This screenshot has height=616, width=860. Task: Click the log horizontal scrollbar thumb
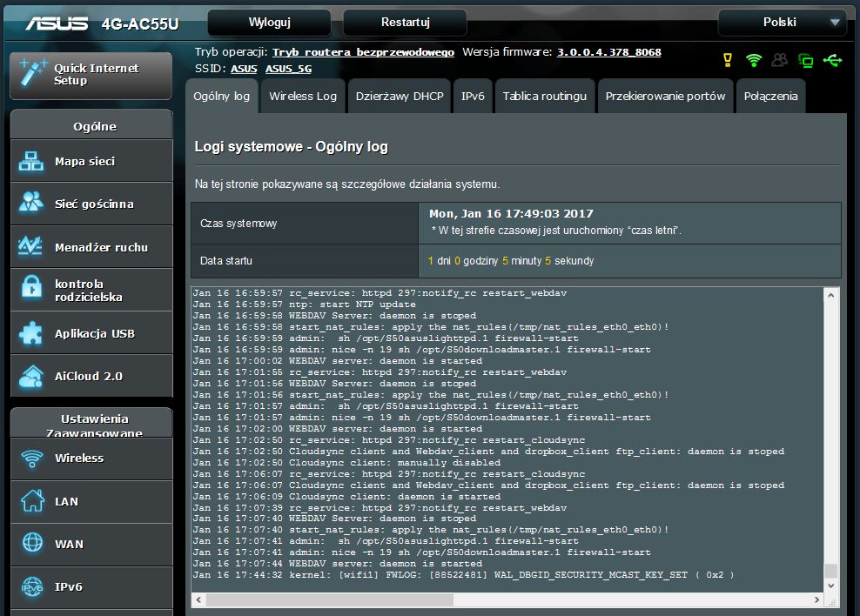pos(330,600)
